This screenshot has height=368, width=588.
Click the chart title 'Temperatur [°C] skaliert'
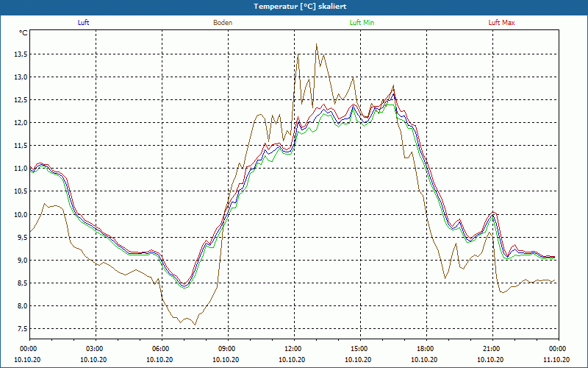[x=294, y=6]
